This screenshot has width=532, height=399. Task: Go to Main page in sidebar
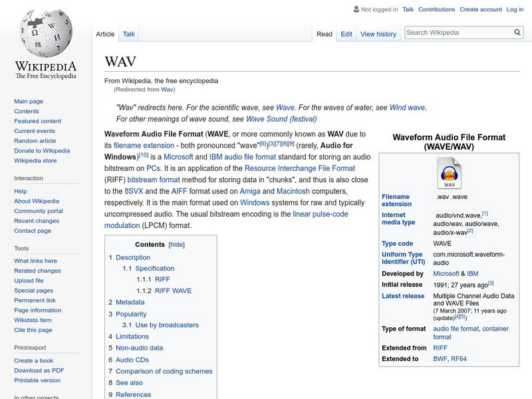pos(29,101)
